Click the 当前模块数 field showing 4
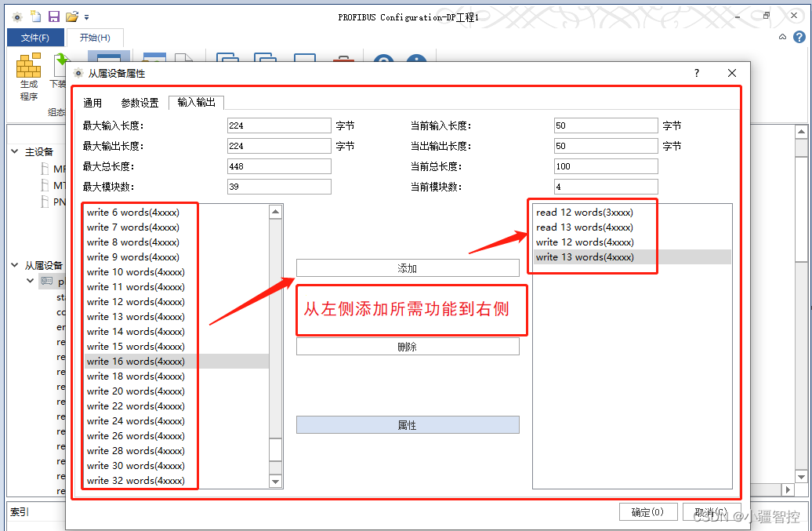 (606, 187)
